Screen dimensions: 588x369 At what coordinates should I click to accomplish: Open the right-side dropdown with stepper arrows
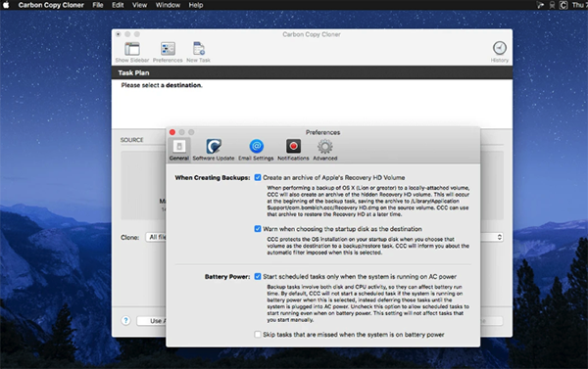[x=492, y=237]
